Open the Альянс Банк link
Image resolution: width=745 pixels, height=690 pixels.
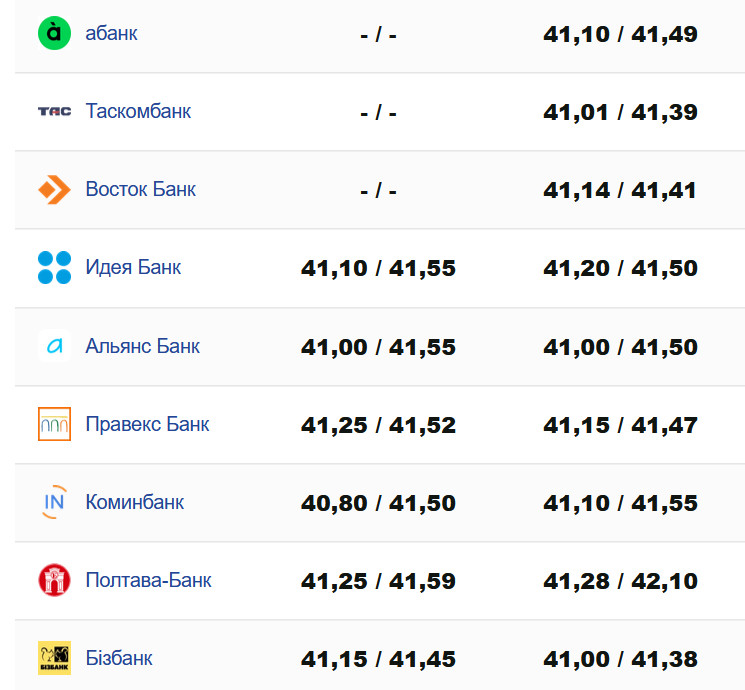(143, 346)
